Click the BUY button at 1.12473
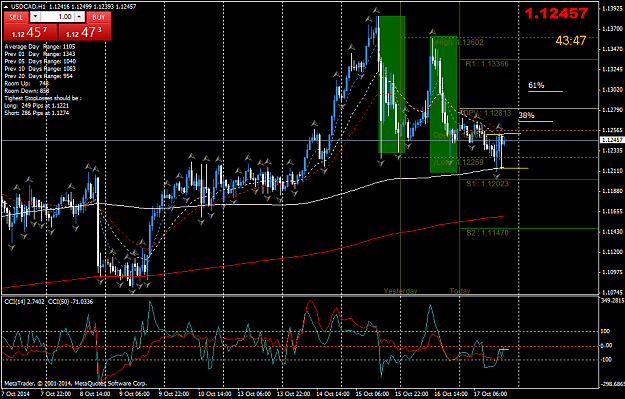The width and height of the screenshot is (625, 399). [x=85, y=32]
